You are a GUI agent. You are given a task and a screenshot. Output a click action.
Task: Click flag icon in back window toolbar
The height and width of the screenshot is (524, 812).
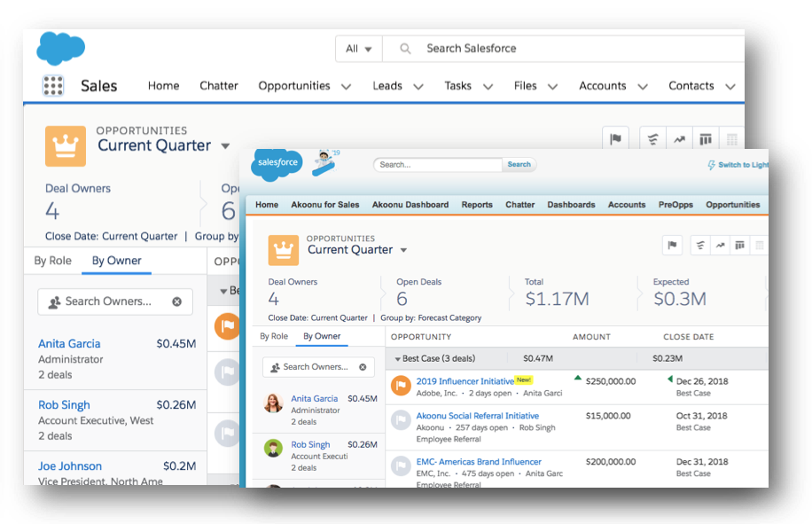coord(616,139)
